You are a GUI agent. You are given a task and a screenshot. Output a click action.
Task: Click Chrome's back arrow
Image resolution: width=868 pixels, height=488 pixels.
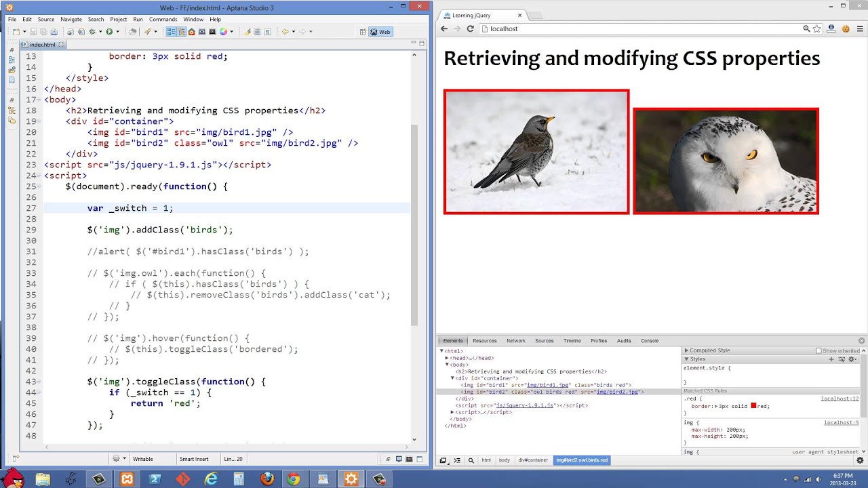pos(444,28)
